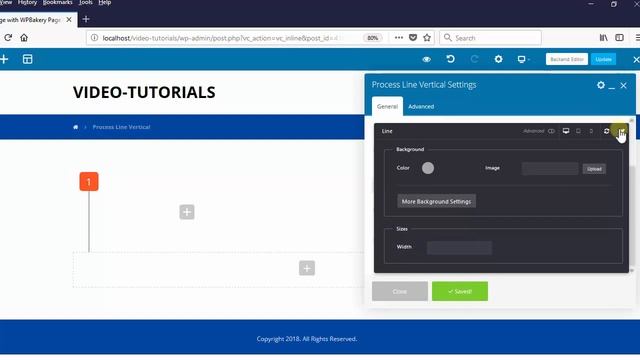Click the Width input field
Screen dimensions: 640x360
pyautogui.click(x=459, y=247)
